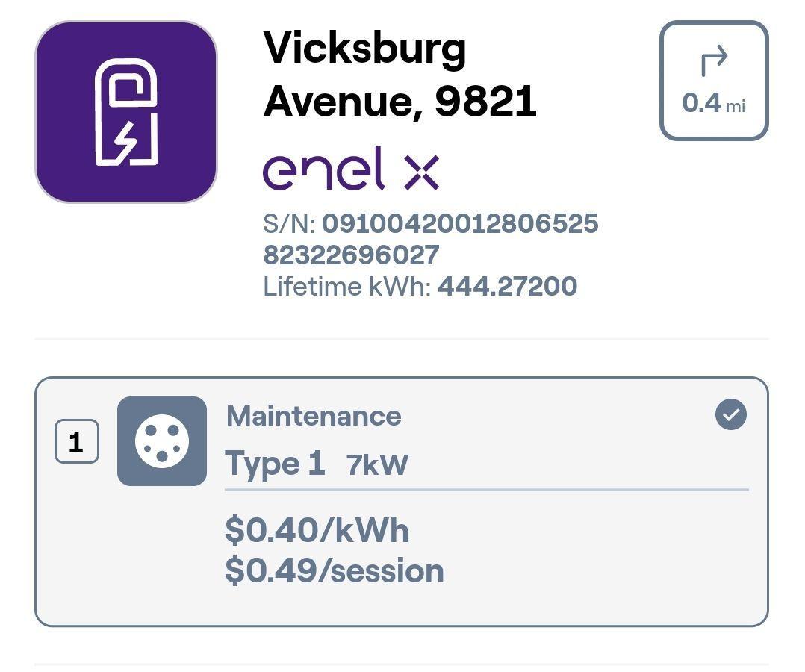This screenshot has width=805, height=672.
Task: Click the padlock symbol on the charger icon
Action: pos(128,86)
